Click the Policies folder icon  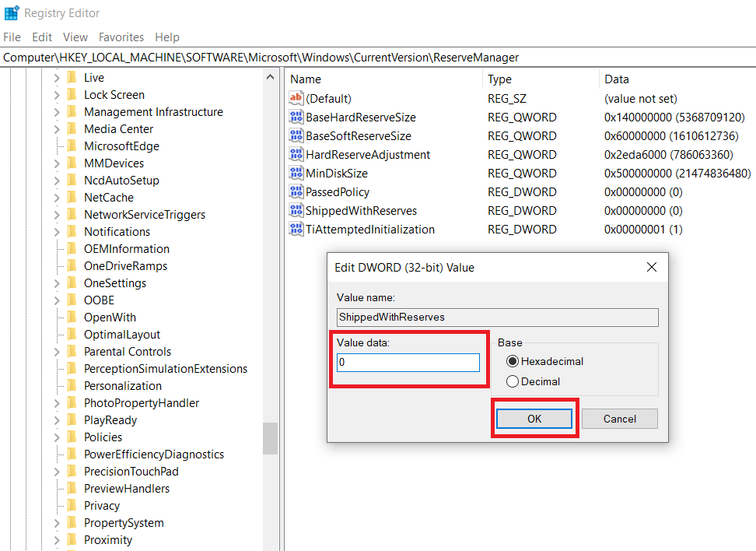pyautogui.click(x=72, y=437)
